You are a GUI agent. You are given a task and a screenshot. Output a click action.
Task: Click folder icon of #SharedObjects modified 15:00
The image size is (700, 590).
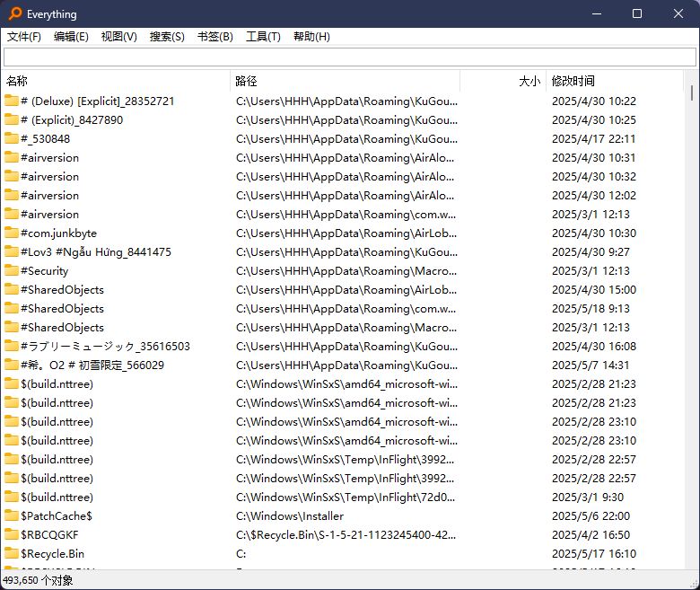coord(11,289)
